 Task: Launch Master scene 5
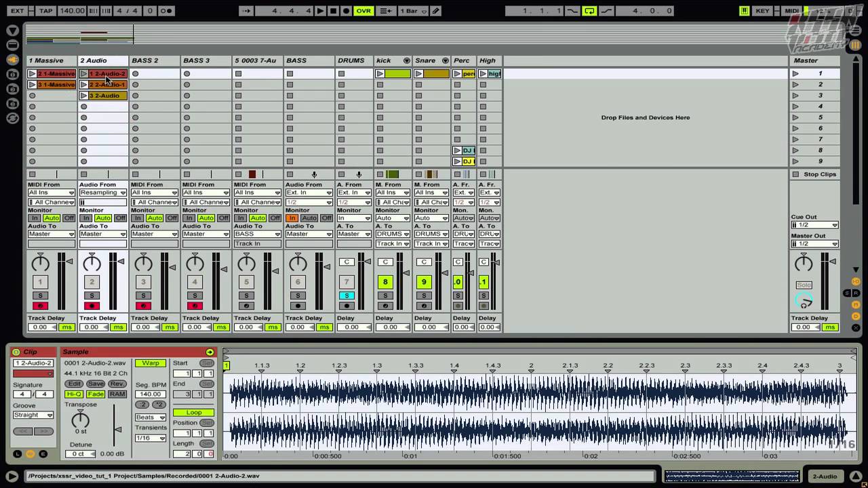point(795,117)
